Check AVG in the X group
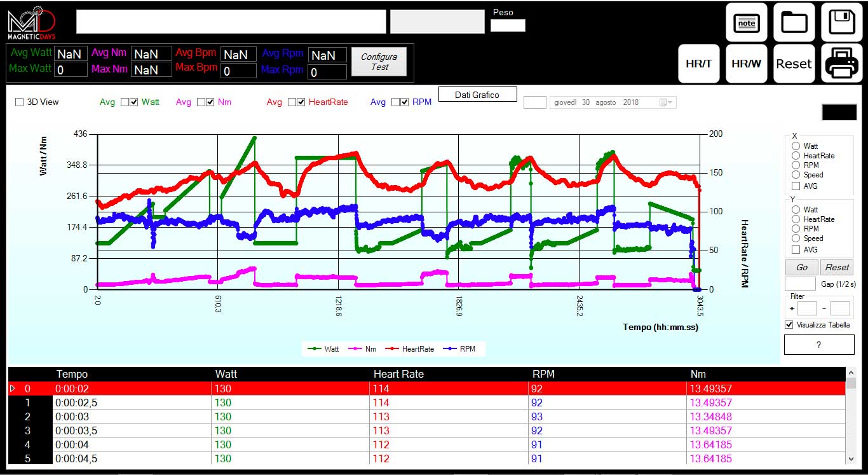868x475 pixels. pos(796,186)
